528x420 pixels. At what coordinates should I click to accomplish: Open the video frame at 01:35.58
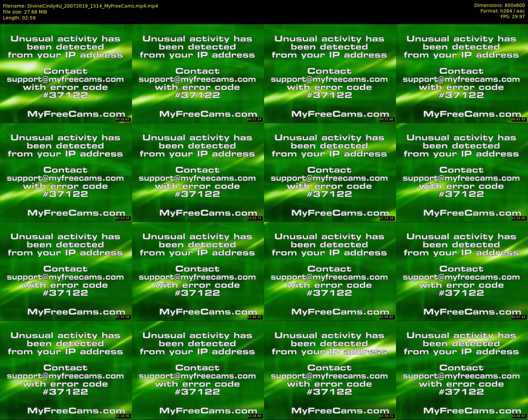(66, 271)
